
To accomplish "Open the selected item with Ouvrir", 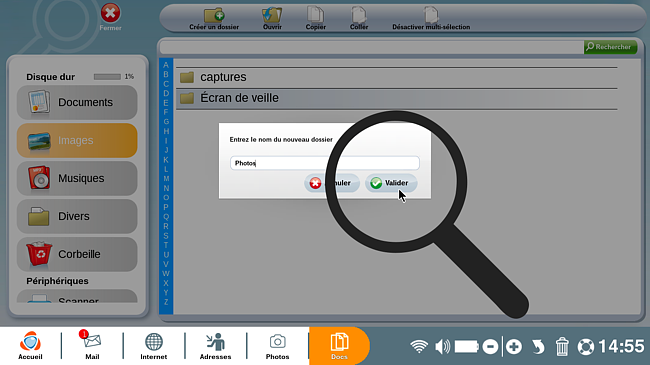I will [272, 19].
